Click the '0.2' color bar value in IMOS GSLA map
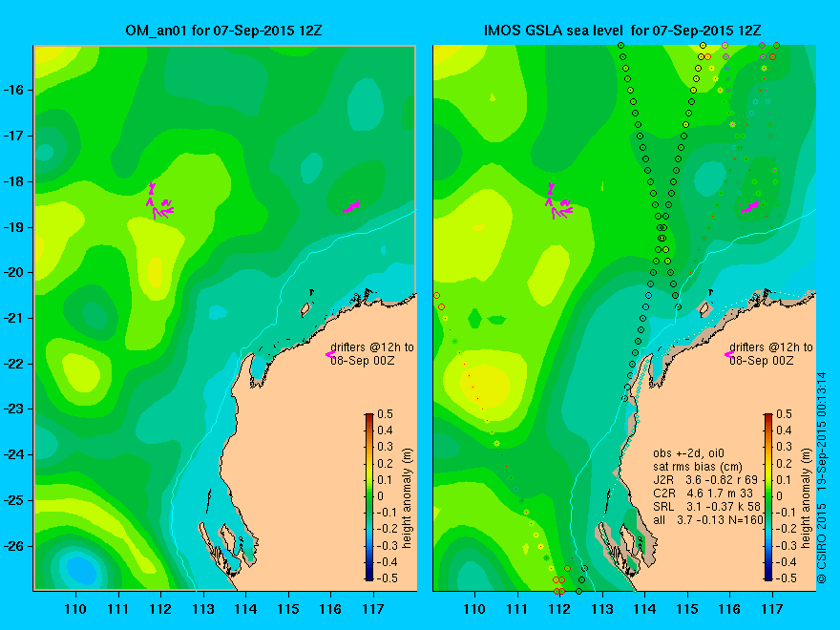The width and height of the screenshot is (840, 630). (x=784, y=463)
